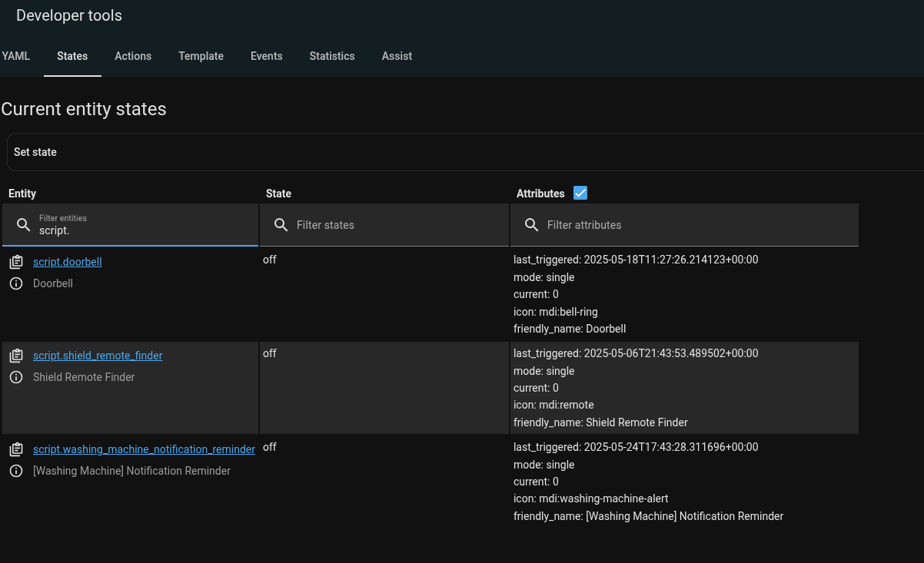Click the Entity column header

click(22, 194)
